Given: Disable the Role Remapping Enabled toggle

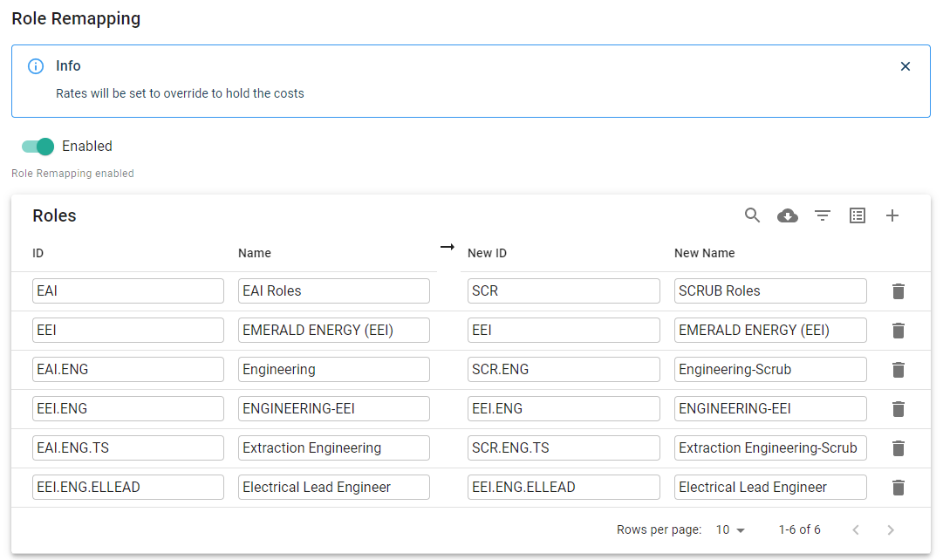Looking at the screenshot, I should [38, 147].
